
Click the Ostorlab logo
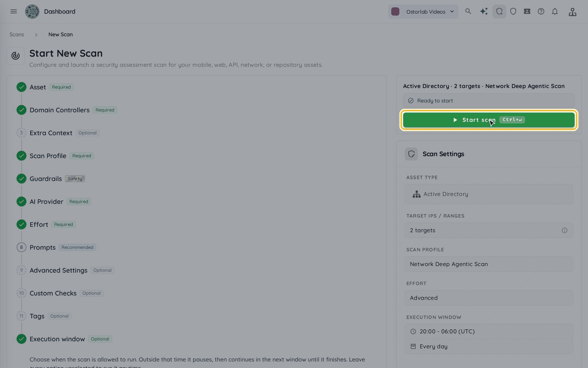[32, 12]
